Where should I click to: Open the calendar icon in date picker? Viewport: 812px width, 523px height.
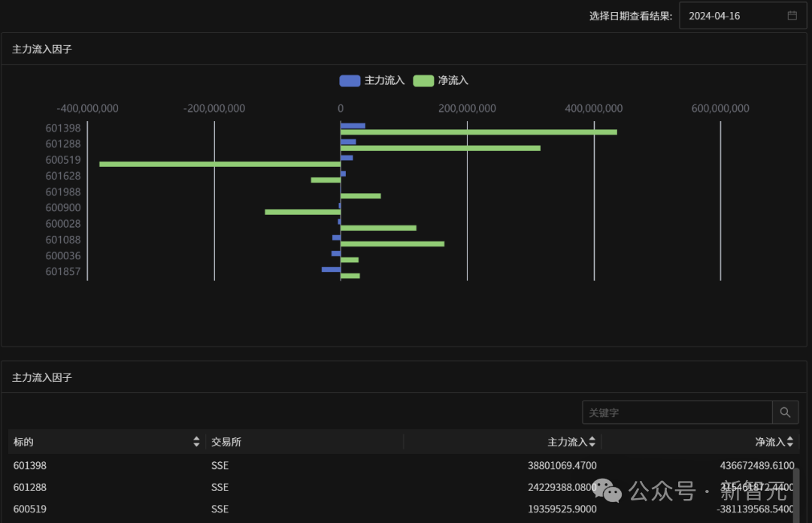tap(792, 16)
